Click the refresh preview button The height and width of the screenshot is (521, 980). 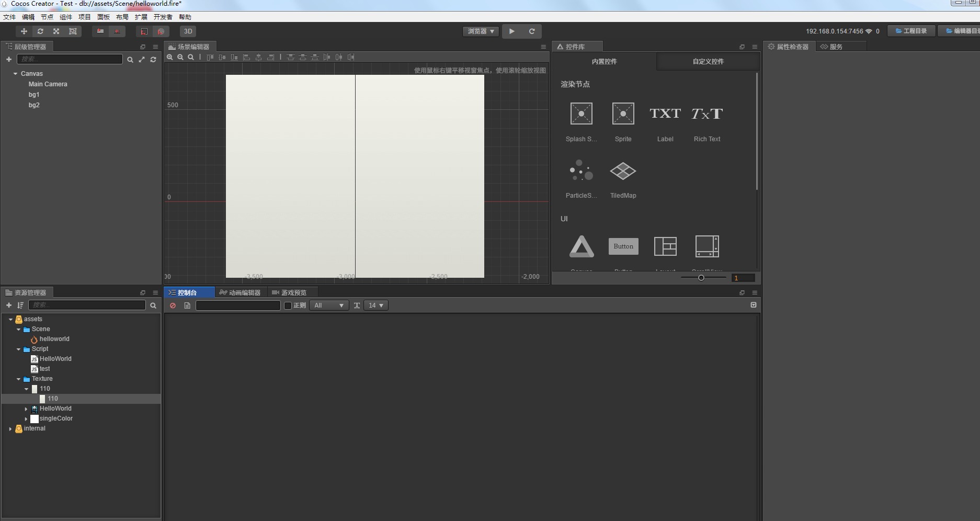coord(532,31)
